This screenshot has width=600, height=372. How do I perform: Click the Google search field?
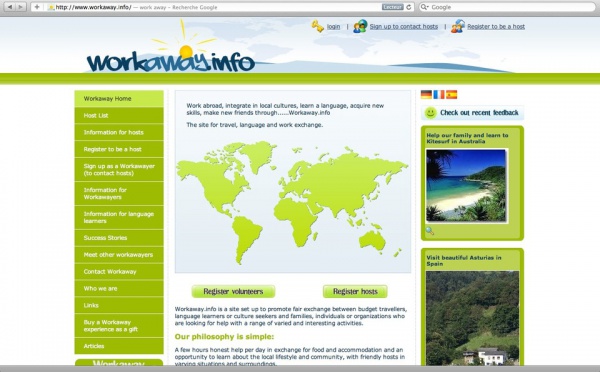[507, 7]
